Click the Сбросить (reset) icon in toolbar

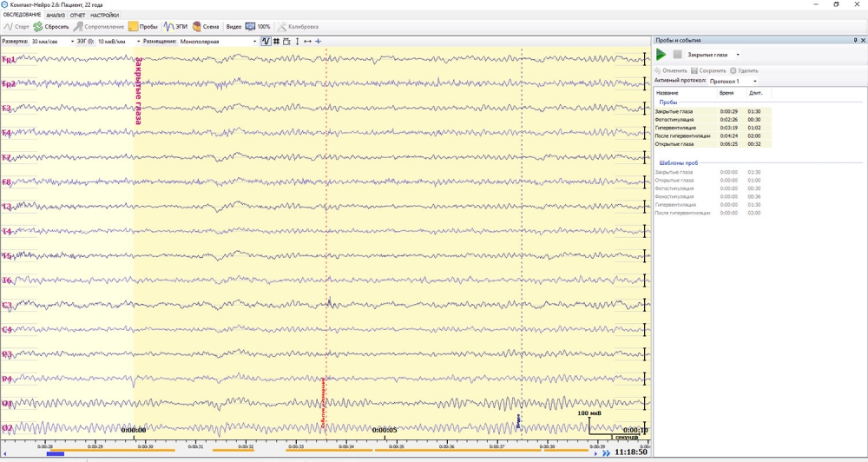38,27
